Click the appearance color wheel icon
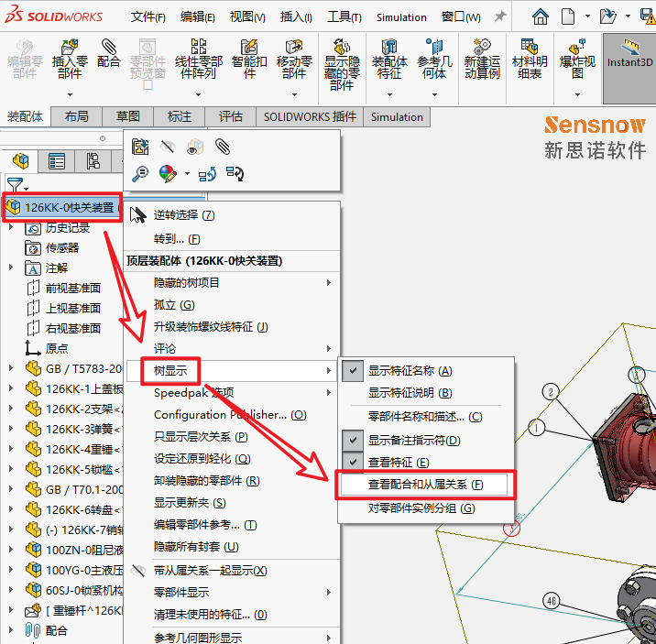The width and height of the screenshot is (656, 644). (x=167, y=172)
